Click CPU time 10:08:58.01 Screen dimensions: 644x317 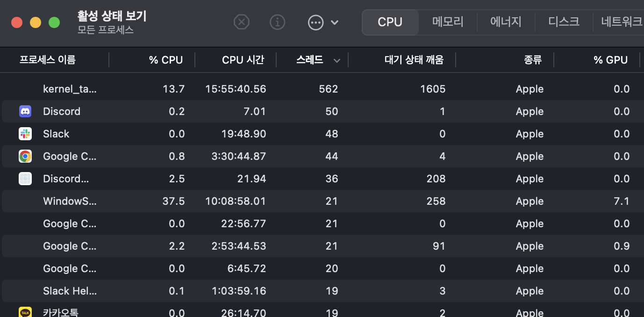(236, 201)
